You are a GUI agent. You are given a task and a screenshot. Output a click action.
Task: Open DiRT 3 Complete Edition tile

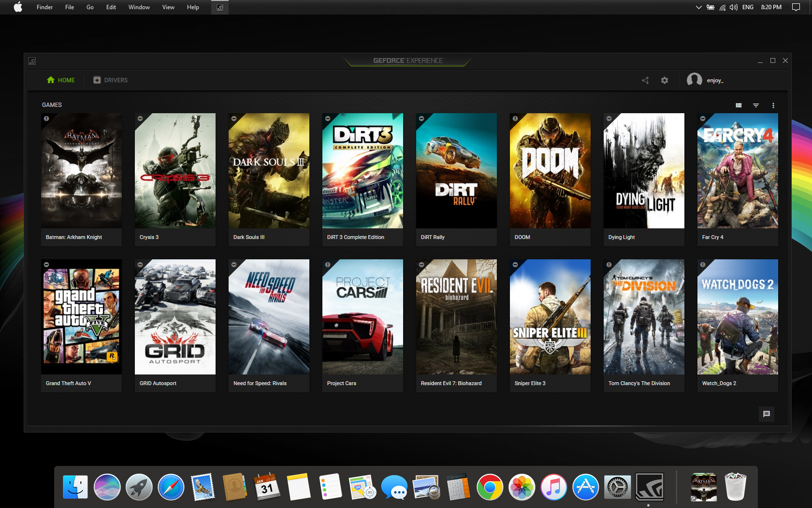click(362, 180)
